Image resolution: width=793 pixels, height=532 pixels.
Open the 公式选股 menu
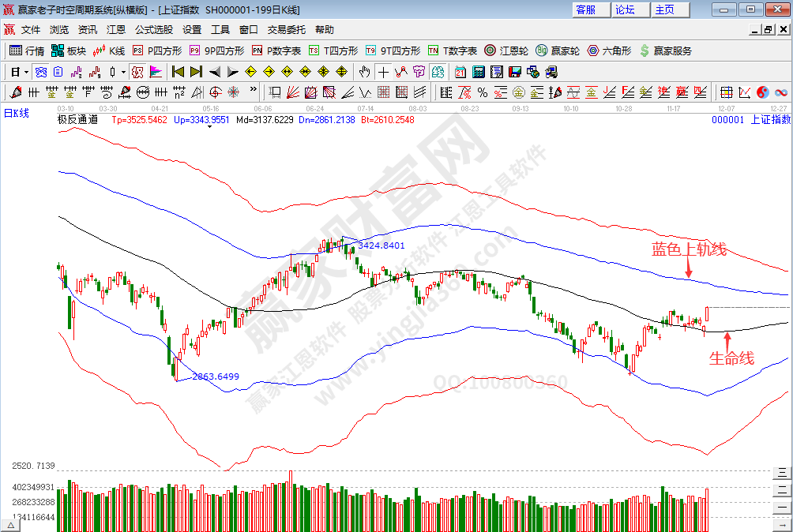pos(153,30)
